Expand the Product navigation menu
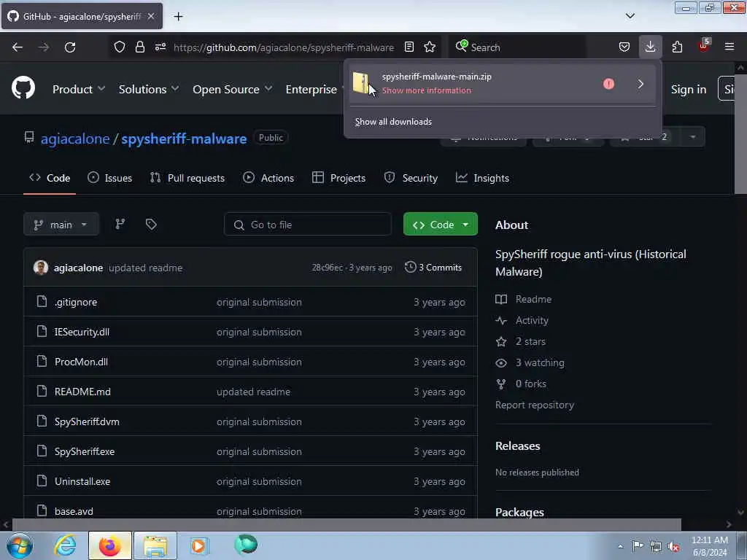Screen dimensions: 747x560 [79, 89]
